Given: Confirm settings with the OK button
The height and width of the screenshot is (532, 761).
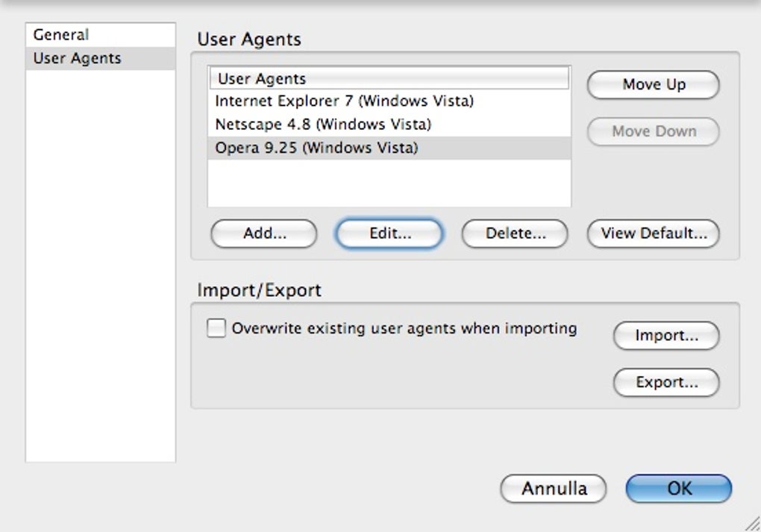Looking at the screenshot, I should pyautogui.click(x=679, y=489).
